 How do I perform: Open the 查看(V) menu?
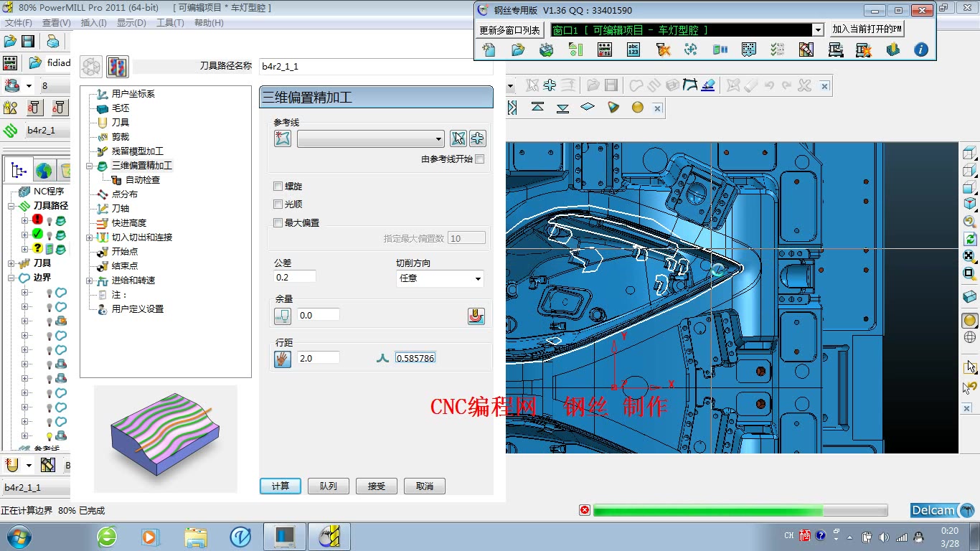(56, 23)
